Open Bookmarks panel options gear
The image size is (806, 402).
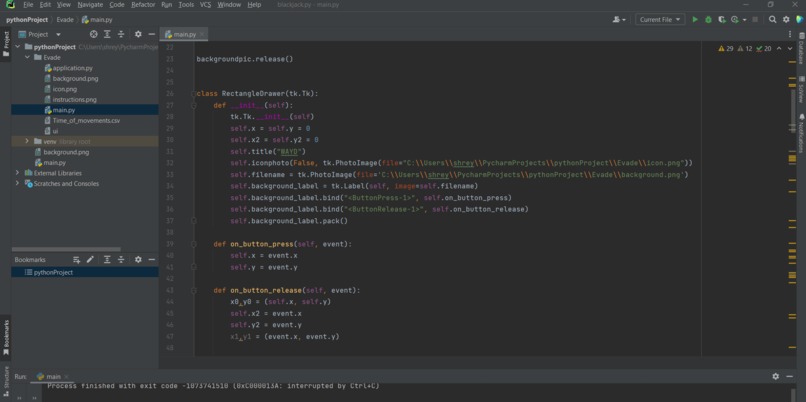point(138,260)
